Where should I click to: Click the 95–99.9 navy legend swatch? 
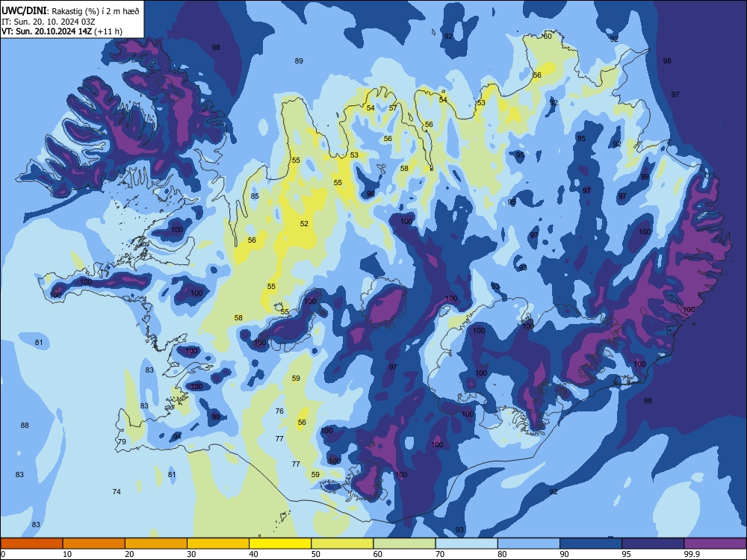[653, 544]
